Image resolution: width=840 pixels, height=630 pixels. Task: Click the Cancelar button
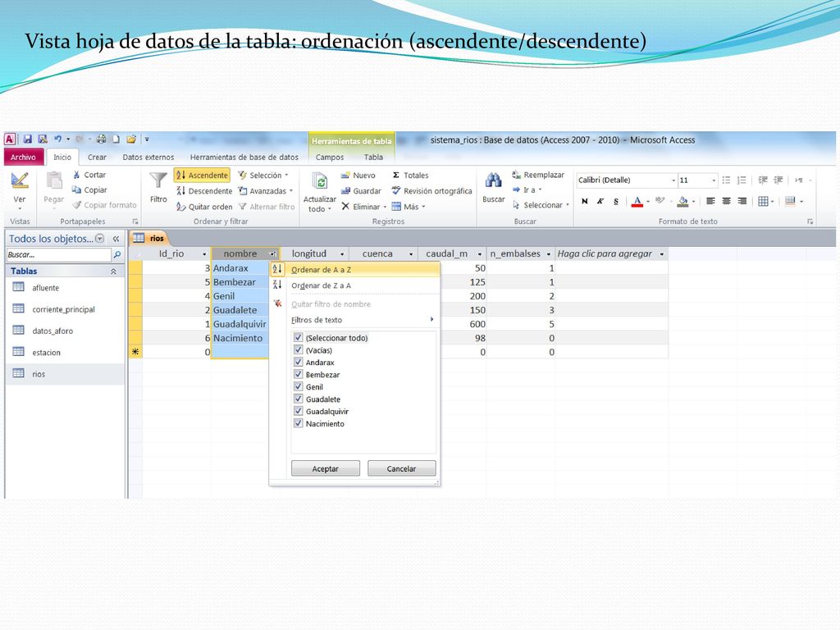tap(401, 468)
